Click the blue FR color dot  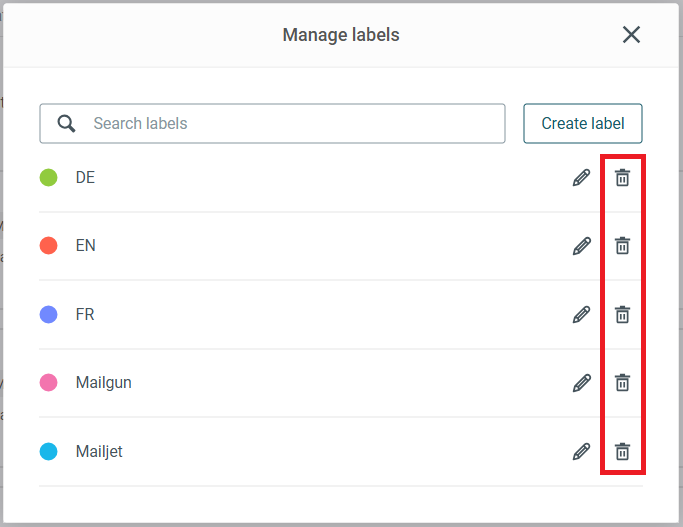pos(48,314)
